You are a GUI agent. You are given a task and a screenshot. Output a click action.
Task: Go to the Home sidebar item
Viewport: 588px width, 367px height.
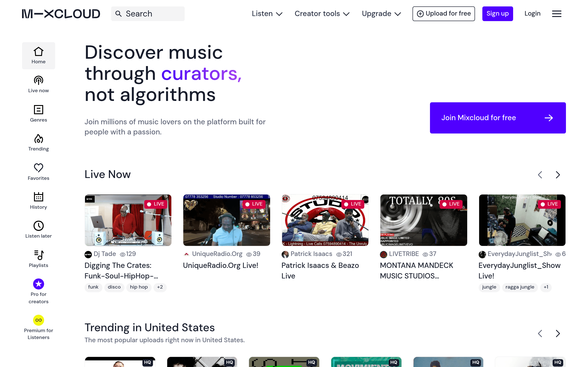coord(38,56)
